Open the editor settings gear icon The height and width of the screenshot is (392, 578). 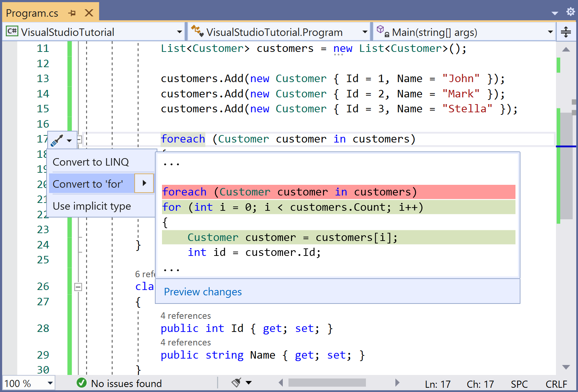(x=571, y=12)
